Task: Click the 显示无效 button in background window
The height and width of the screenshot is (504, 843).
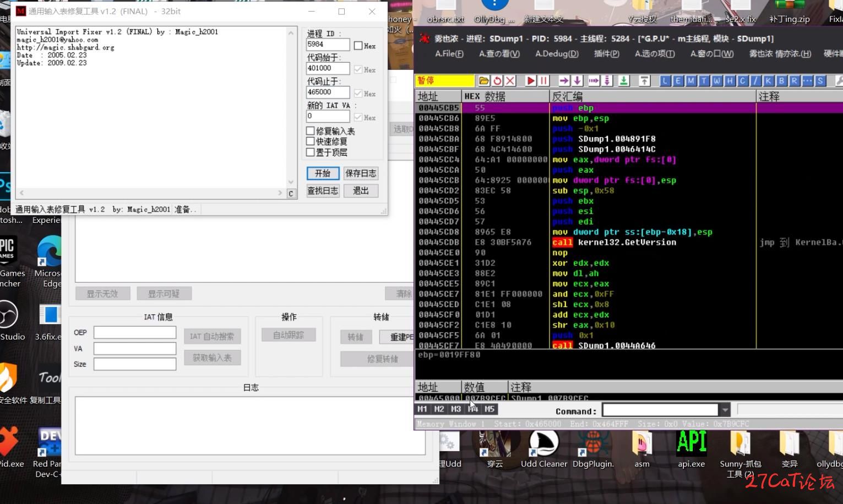Action: (x=102, y=294)
